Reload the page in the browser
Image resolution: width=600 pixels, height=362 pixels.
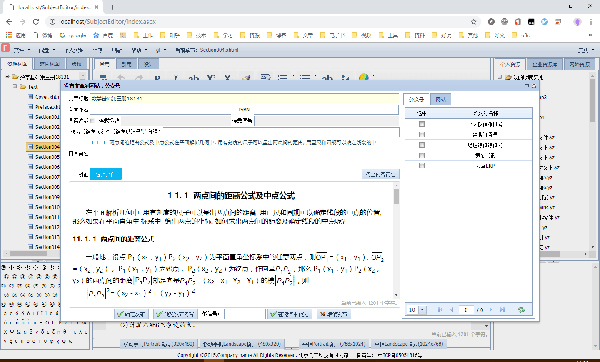click(x=36, y=22)
